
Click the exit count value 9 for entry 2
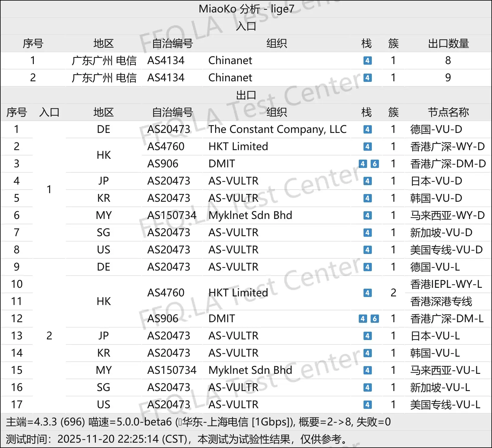[x=448, y=78]
